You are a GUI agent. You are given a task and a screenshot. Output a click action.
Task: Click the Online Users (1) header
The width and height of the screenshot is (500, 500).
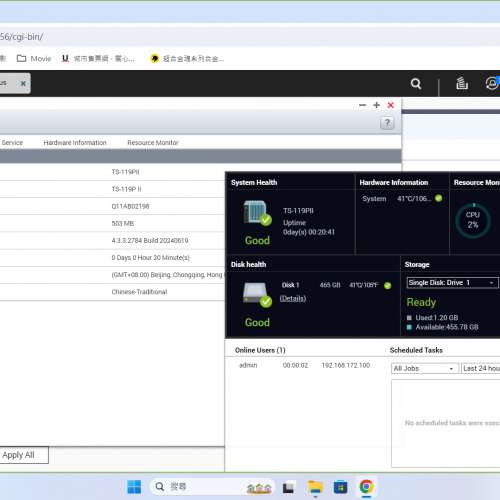[260, 350]
